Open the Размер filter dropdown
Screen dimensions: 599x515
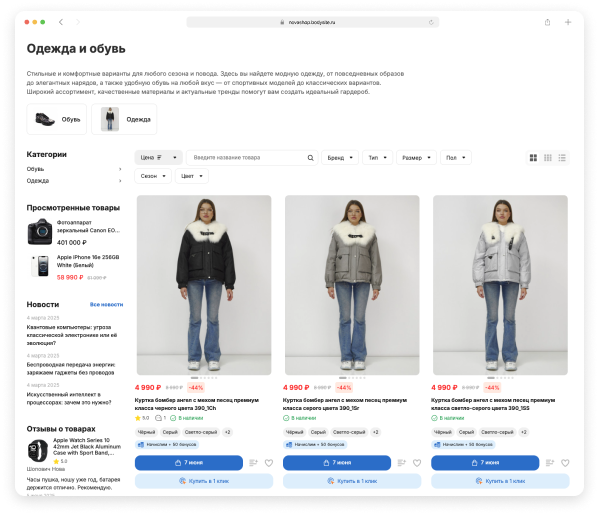416,158
